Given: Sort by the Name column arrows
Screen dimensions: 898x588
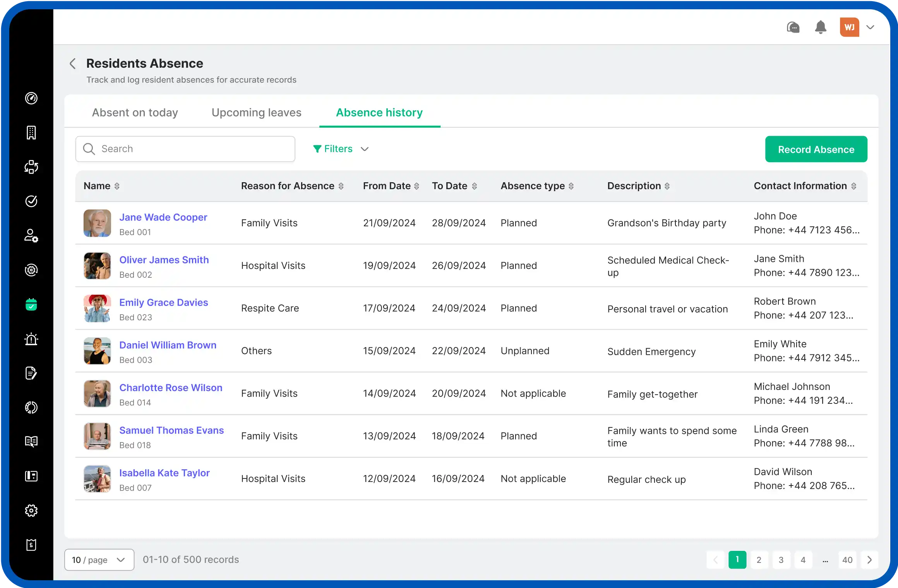Looking at the screenshot, I should [x=117, y=186].
